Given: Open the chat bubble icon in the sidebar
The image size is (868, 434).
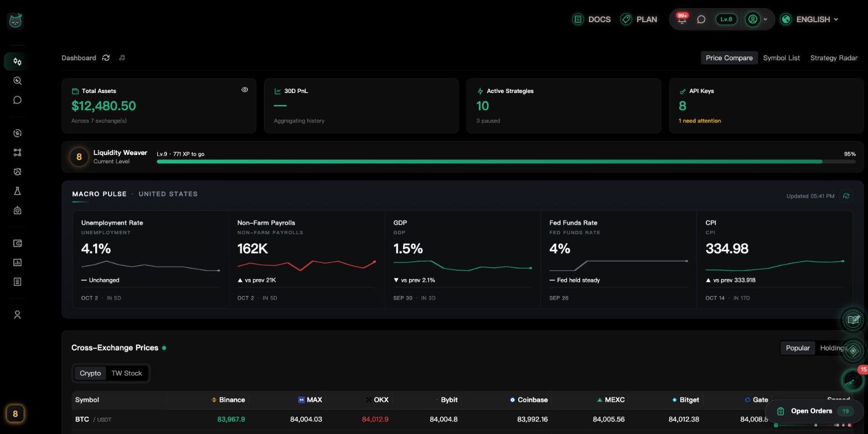Looking at the screenshot, I should tap(17, 100).
